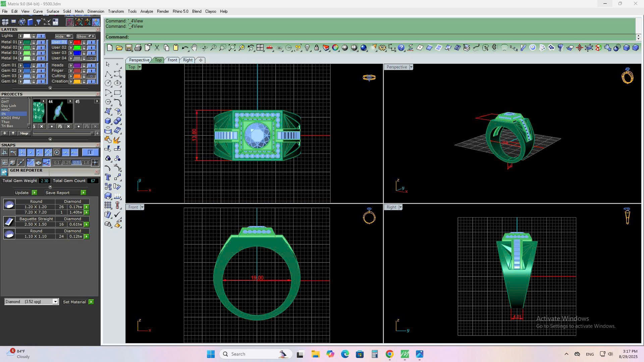Turn on User 04 layer visibility
Image resolution: width=644 pixels, height=362 pixels.
click(91, 58)
